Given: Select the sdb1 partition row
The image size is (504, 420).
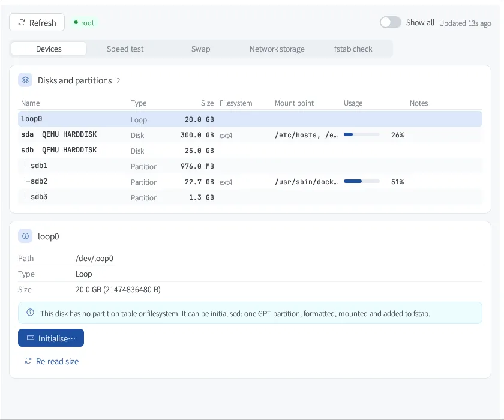Looking at the screenshot, I should click(x=250, y=166).
